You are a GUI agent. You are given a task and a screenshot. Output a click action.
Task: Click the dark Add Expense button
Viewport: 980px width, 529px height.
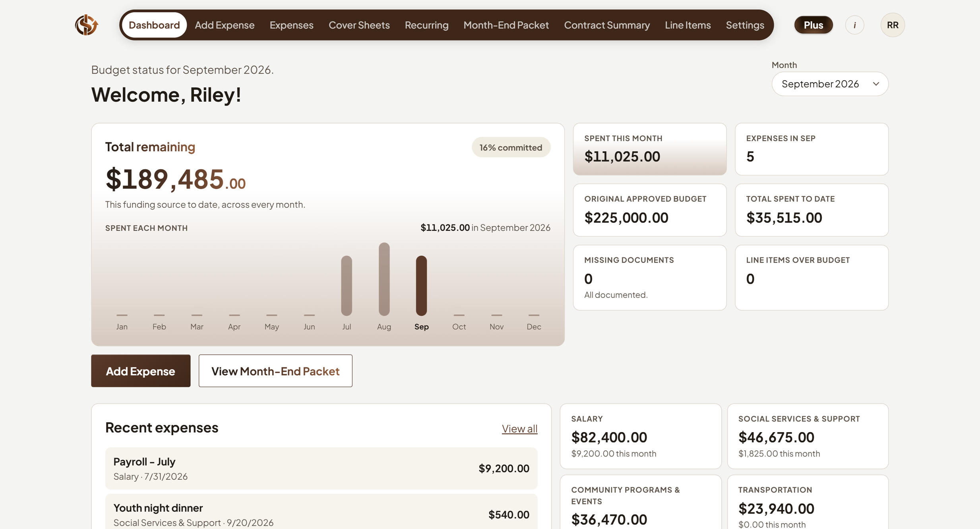141,371
